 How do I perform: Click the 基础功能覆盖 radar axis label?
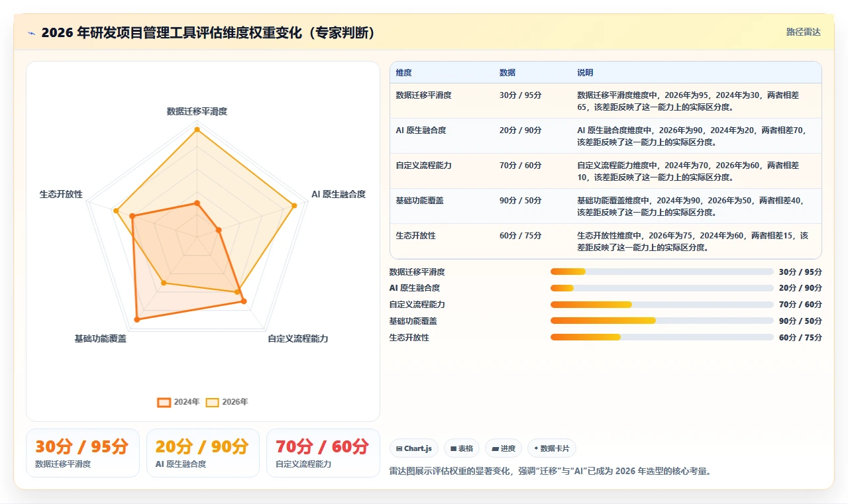[100, 338]
